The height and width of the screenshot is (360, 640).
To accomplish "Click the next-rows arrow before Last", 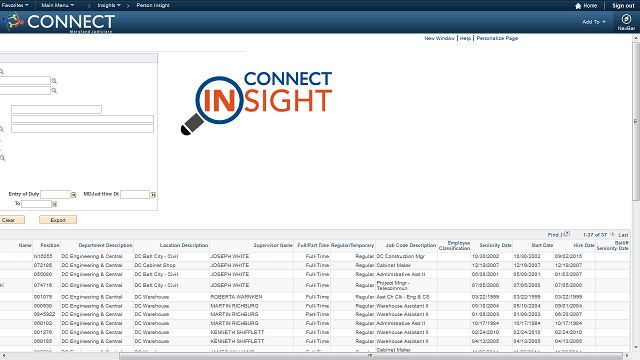I will click(x=612, y=234).
